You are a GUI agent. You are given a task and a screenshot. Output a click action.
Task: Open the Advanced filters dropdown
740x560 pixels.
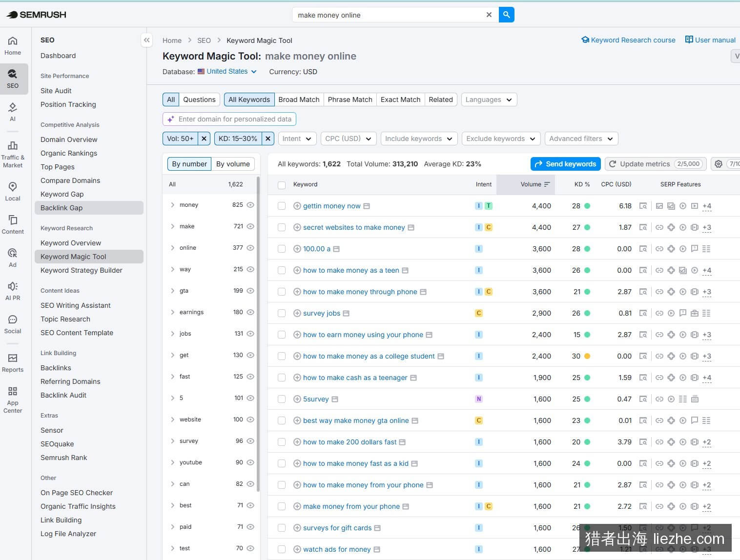(581, 139)
